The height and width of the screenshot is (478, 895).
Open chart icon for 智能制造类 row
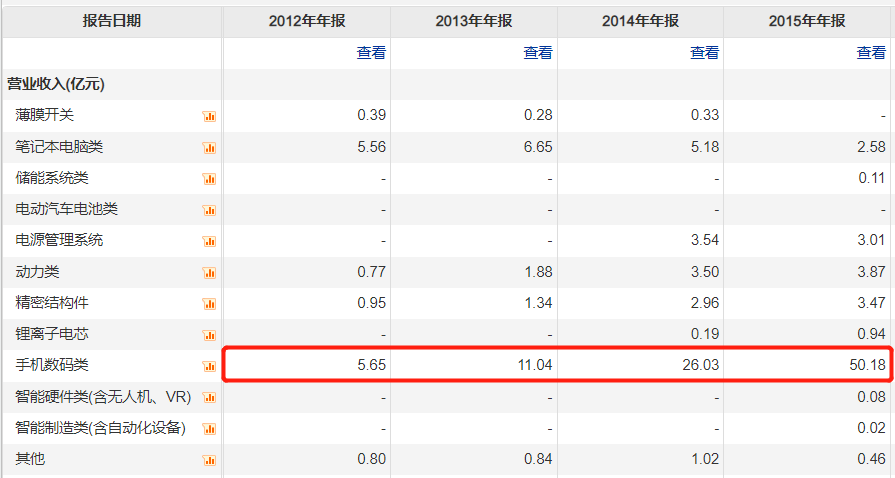[x=209, y=429]
